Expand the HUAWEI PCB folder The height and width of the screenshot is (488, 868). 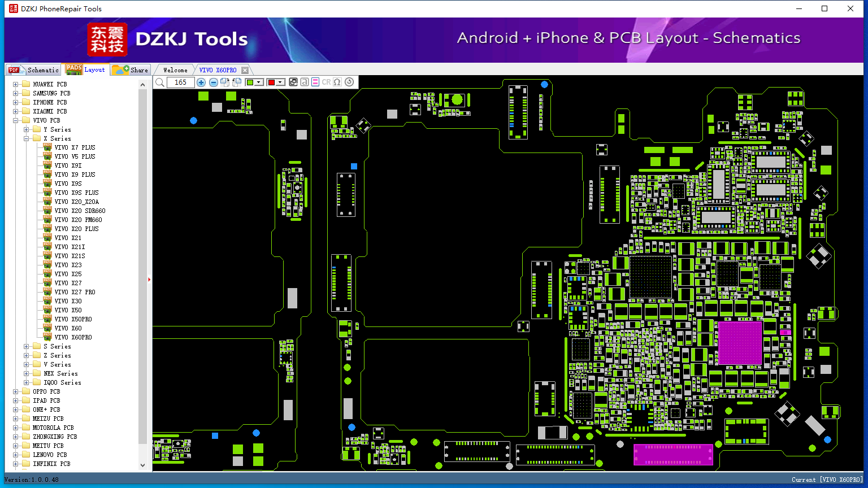point(15,84)
